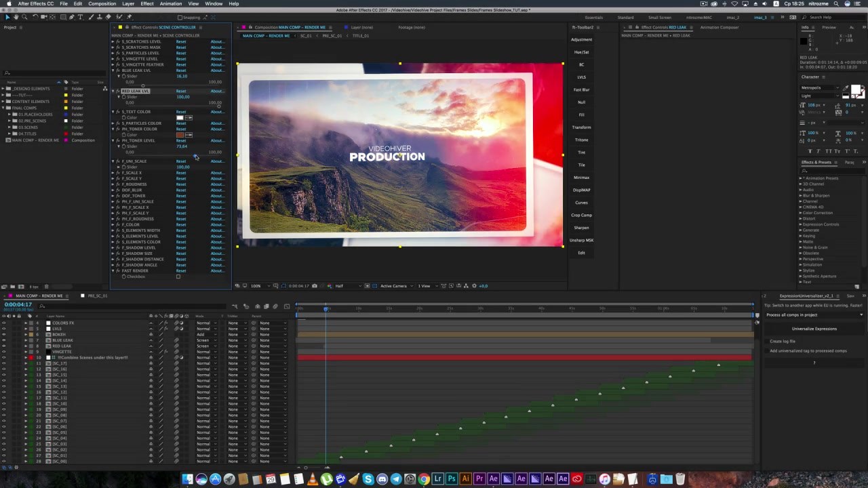Click About for S_PARTICLES LEVEL
868x488 pixels.
coord(217,53)
